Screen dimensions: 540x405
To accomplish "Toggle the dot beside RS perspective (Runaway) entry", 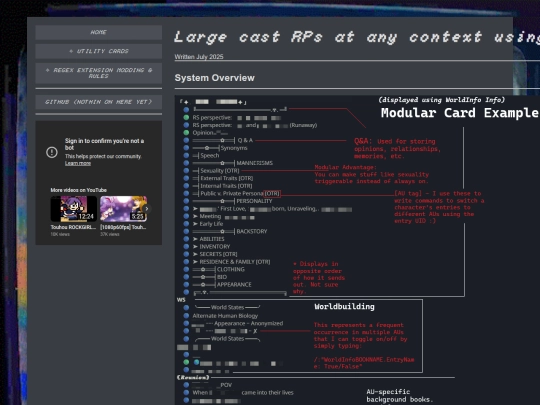I will point(186,125).
